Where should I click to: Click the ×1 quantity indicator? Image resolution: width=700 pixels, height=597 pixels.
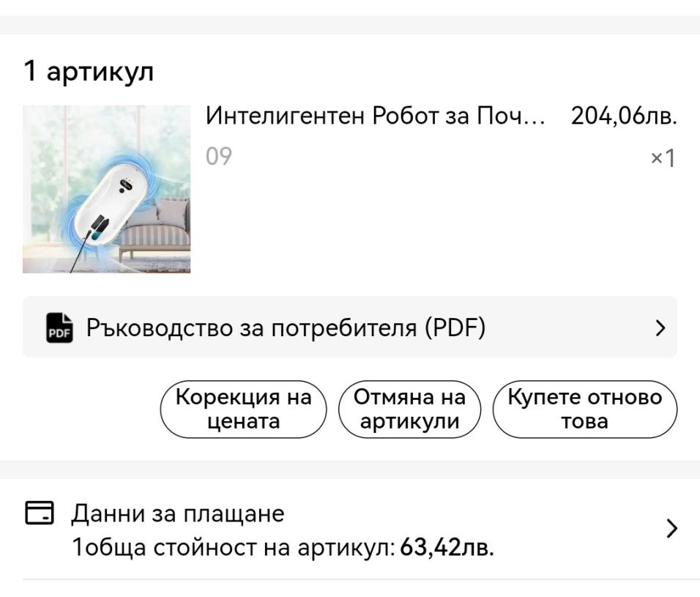tap(663, 157)
